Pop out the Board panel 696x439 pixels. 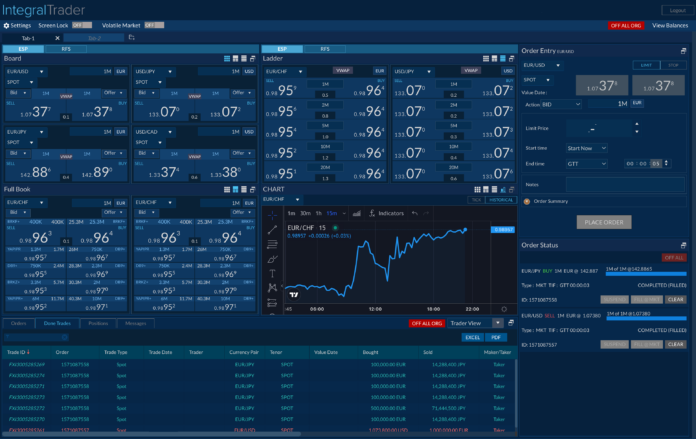tap(253, 59)
